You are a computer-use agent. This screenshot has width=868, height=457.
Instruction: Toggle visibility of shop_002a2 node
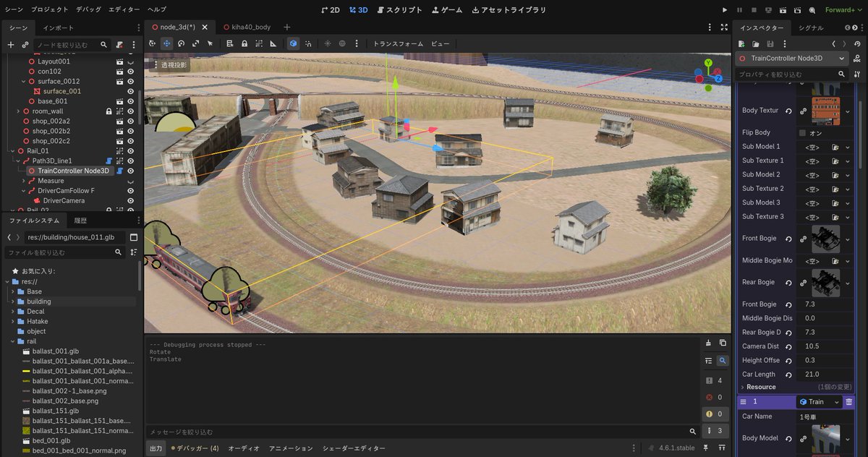pos(131,121)
